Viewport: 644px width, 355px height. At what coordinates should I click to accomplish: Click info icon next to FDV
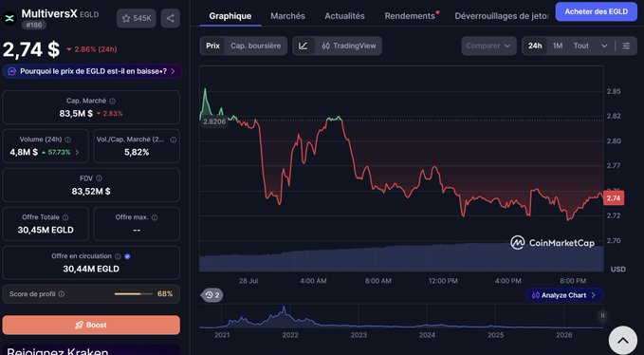coord(99,178)
